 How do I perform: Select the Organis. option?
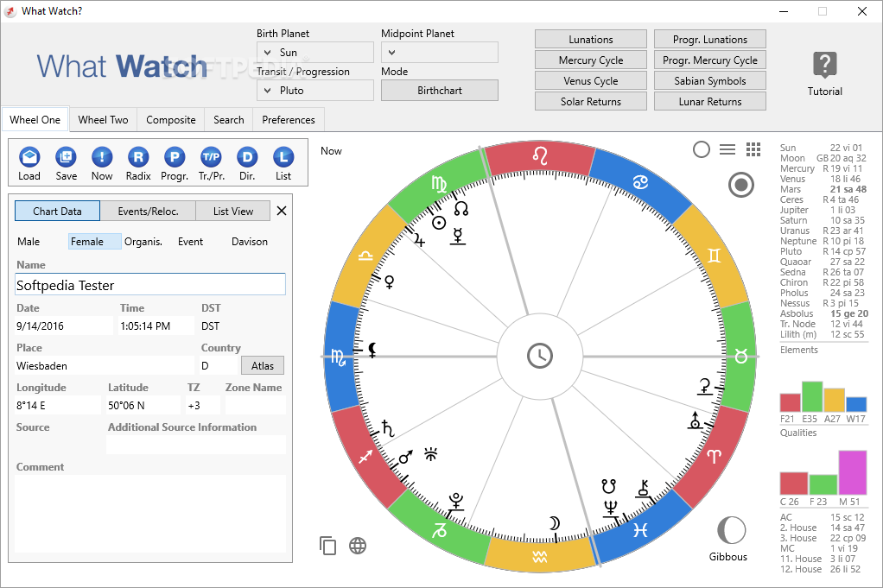point(143,242)
